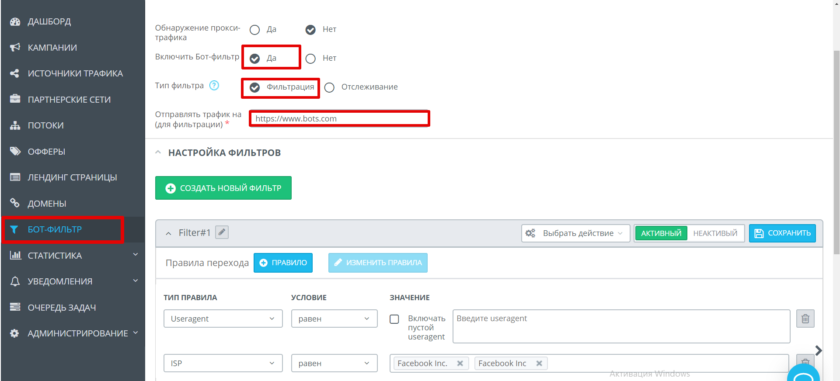The image size is (840, 381).
Task: Click the help question mark beside Тип фильтра
Action: click(x=214, y=86)
